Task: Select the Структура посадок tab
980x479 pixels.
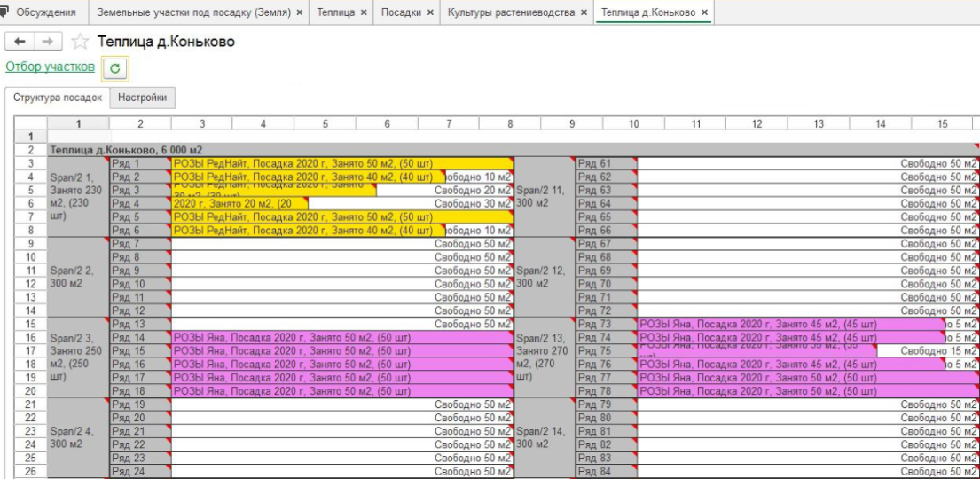Action: [x=58, y=98]
